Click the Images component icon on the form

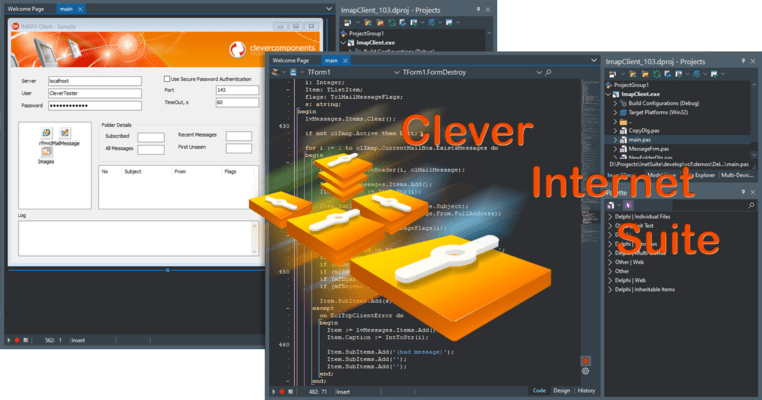[46, 152]
